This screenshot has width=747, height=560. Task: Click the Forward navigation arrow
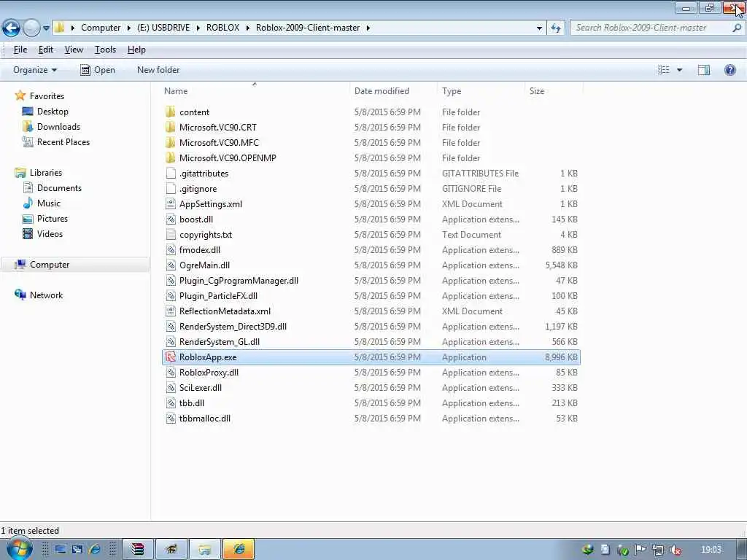pos(32,28)
